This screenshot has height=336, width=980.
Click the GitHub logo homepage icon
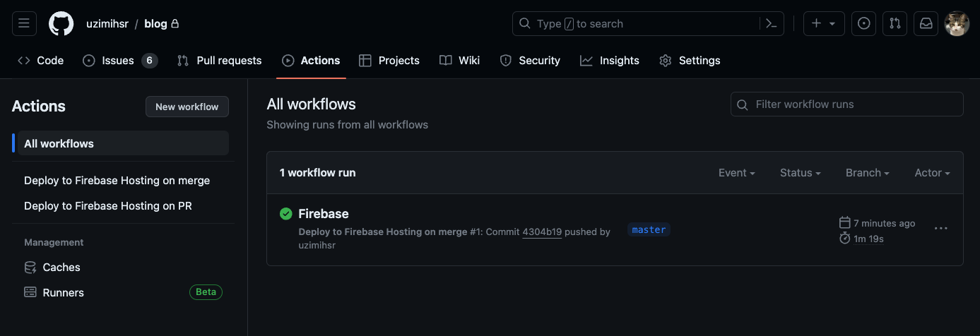[61, 23]
